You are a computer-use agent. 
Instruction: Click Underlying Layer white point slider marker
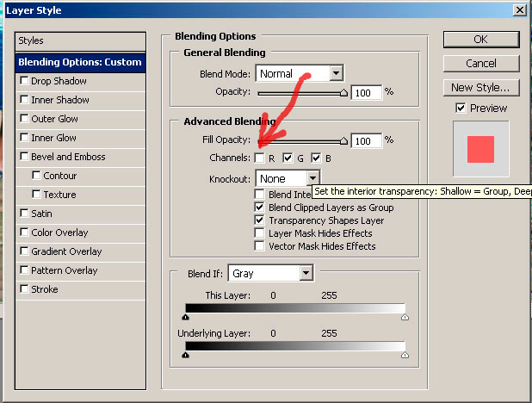405,354
